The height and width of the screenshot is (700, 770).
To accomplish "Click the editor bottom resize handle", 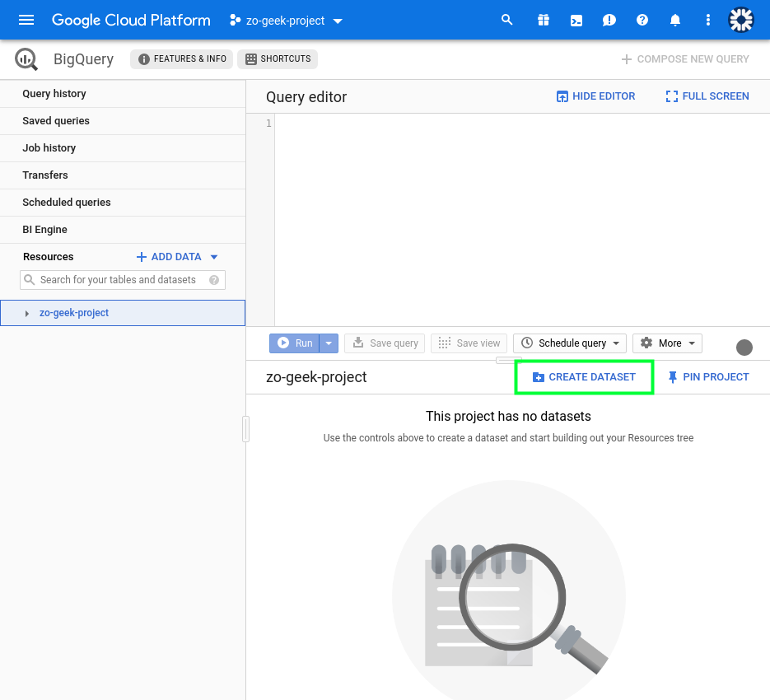I will [508, 361].
